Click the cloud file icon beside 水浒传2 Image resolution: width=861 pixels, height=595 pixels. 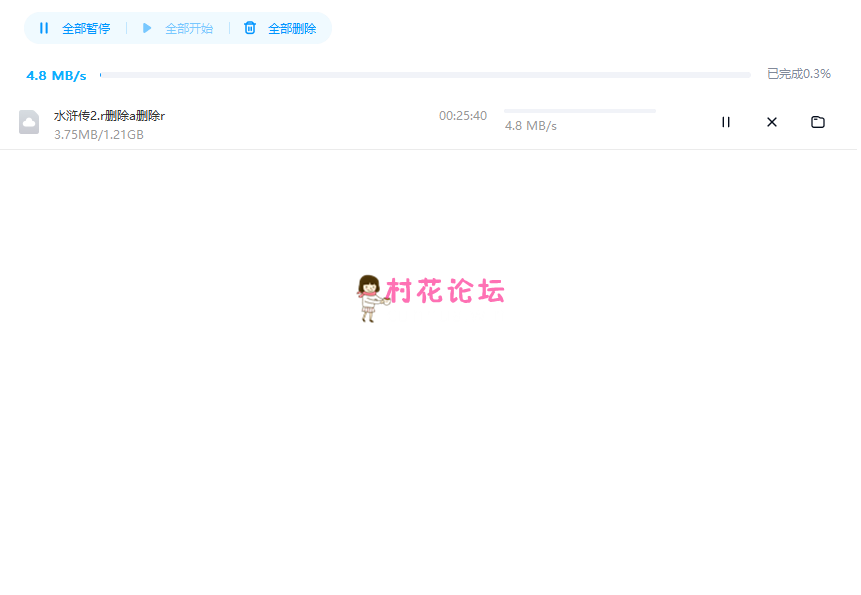click(x=29, y=122)
